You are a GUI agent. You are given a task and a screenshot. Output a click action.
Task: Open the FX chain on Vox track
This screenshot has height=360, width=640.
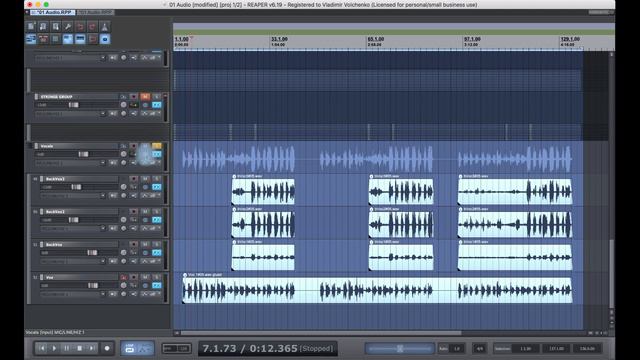pyautogui.click(x=157, y=285)
